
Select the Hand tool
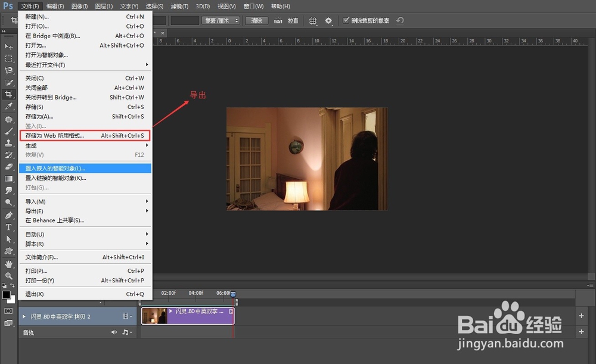coord(8,264)
